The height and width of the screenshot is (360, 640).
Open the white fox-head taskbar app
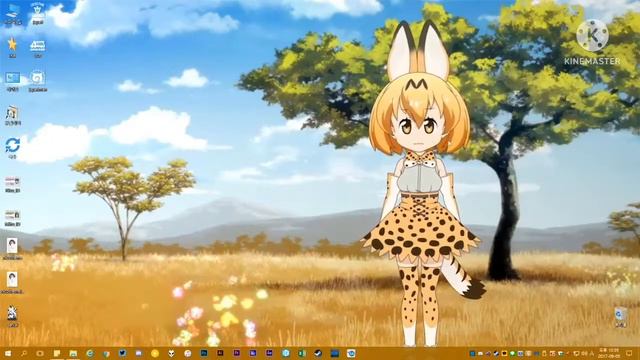[x=171, y=353]
